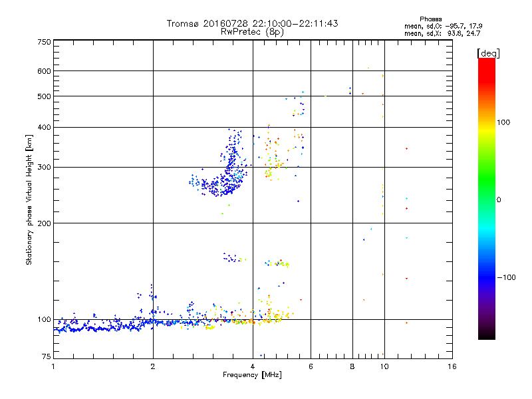Click the y-axis tick label '75'
Screen dimensions: 532x399
[x=47, y=356]
